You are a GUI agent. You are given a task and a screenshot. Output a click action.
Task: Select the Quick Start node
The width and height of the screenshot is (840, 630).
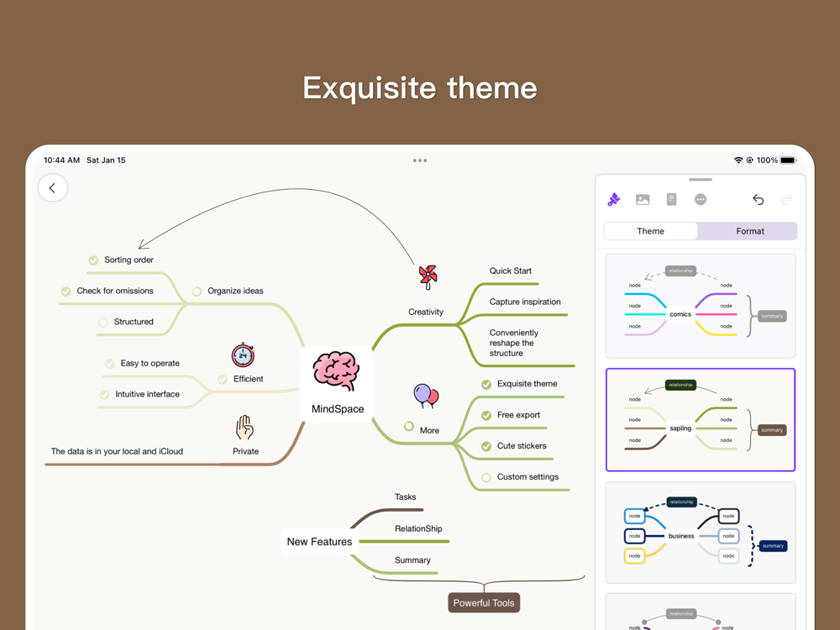511,270
